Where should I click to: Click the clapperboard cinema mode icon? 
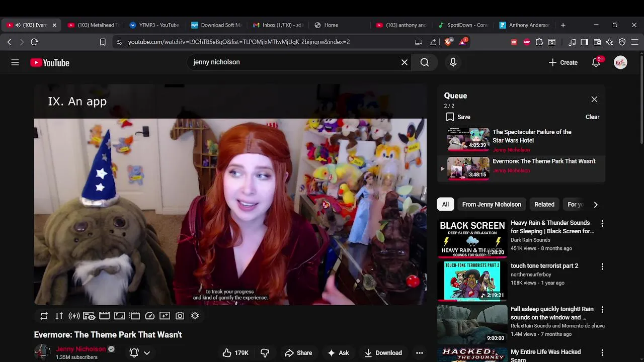tap(104, 316)
